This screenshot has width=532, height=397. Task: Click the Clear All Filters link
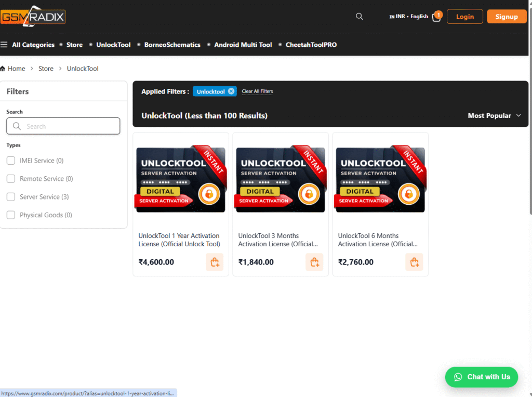[257, 91]
